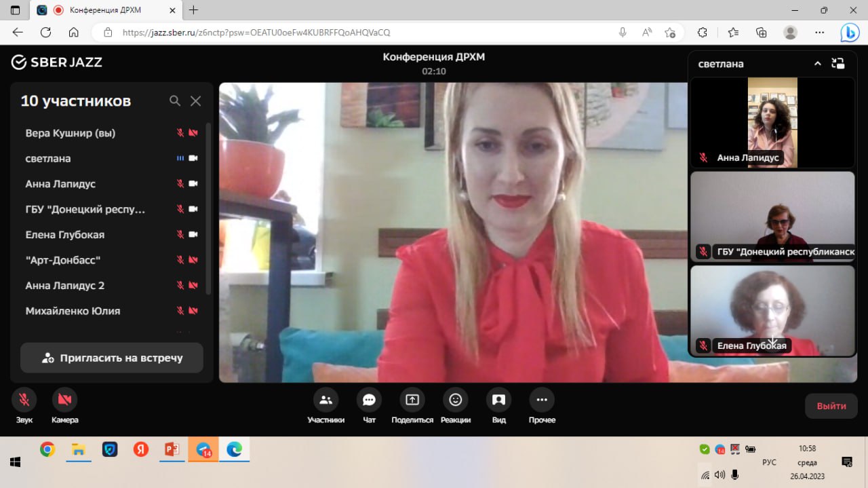
Task: Select participant Елена Глубокая in the list
Action: pos(65,235)
